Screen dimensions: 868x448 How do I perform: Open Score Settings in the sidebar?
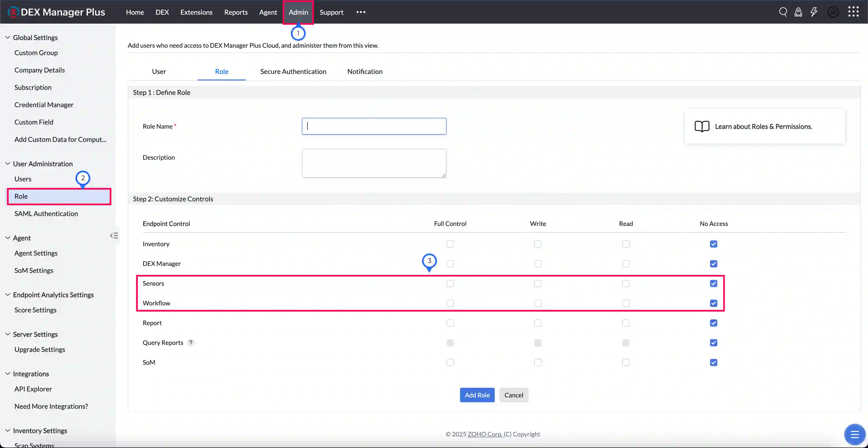pyautogui.click(x=35, y=310)
